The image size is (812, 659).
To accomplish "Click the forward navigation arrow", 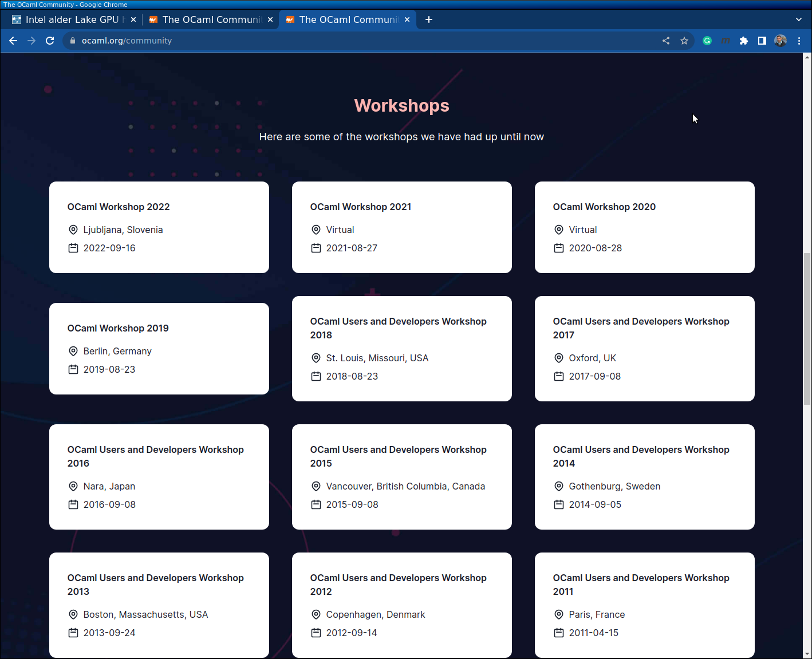I will [31, 41].
